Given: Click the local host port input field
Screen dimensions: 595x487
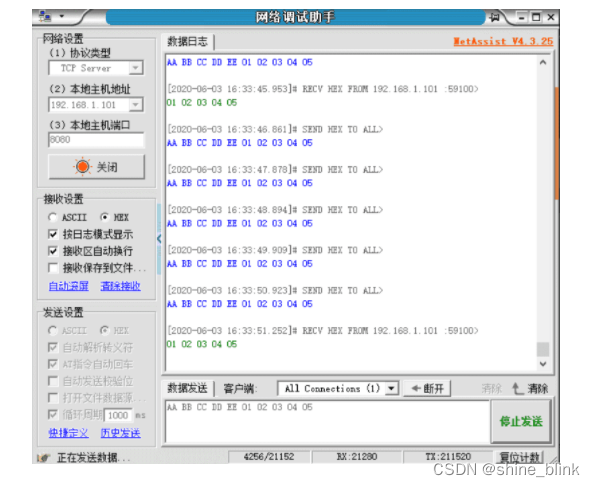Looking at the screenshot, I should 96,140.
